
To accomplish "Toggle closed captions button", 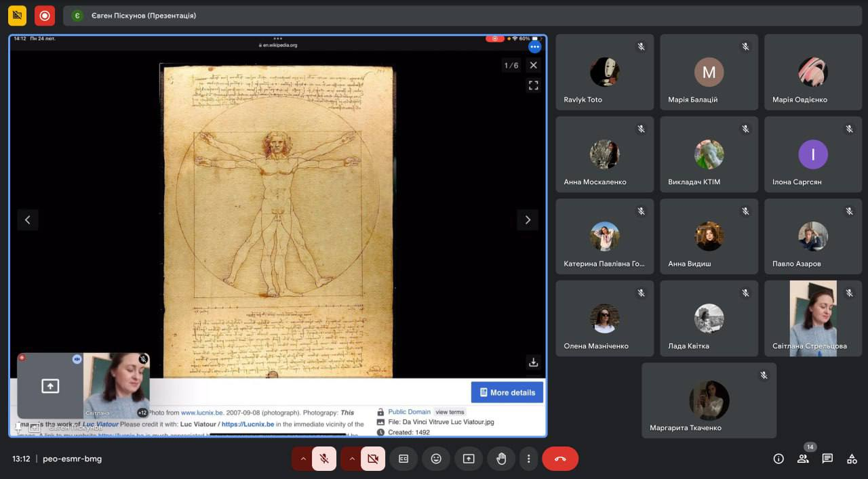I will pos(403,459).
